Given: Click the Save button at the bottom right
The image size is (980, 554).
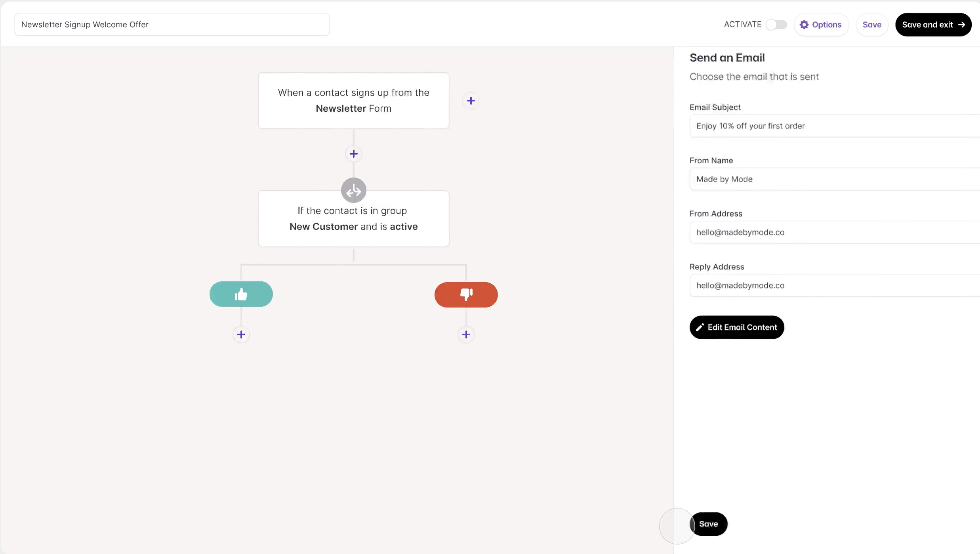Looking at the screenshot, I should (x=709, y=524).
